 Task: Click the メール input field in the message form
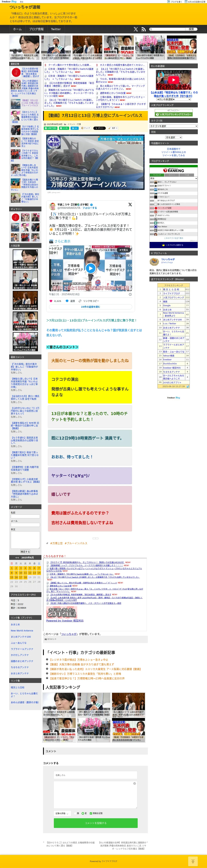[x=25, y=525]
